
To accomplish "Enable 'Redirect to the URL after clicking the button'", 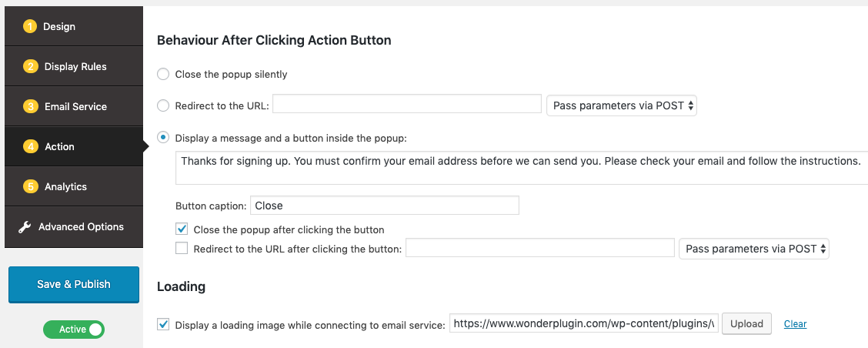I will tap(182, 249).
